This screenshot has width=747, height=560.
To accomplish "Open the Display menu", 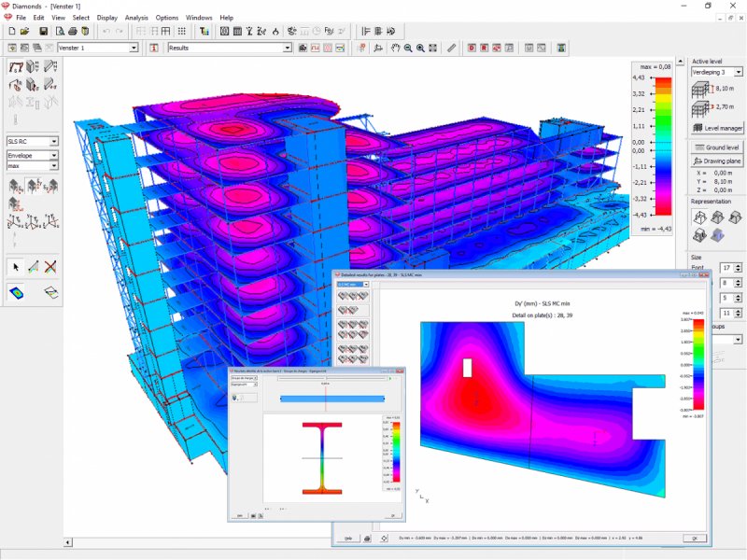I will coord(107,18).
